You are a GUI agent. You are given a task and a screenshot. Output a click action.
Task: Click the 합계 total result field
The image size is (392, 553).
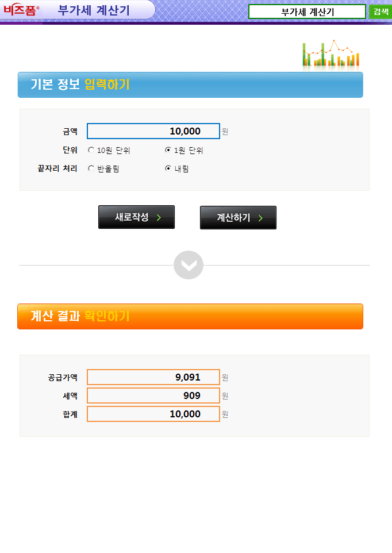coord(153,414)
